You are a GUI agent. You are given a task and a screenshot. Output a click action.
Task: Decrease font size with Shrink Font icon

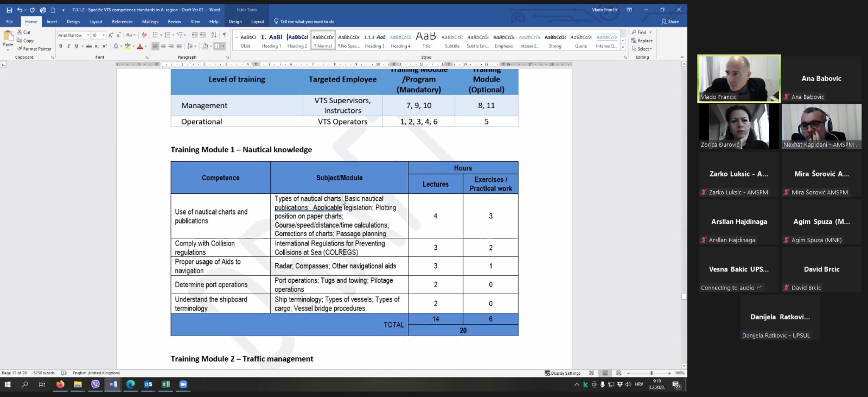(118, 35)
